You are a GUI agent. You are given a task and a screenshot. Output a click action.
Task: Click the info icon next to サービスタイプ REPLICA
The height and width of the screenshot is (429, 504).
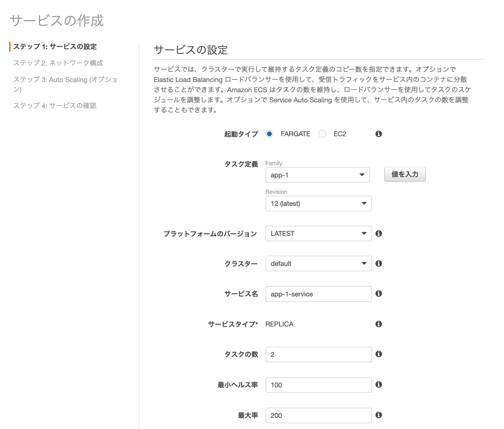pos(379,324)
